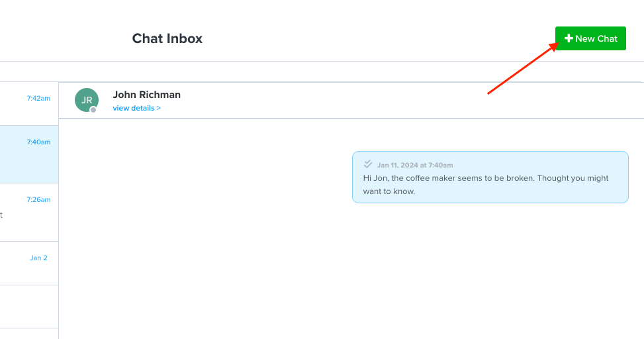The width and height of the screenshot is (644, 339).
Task: Open the Jan 2 conversation
Action: click(x=29, y=264)
